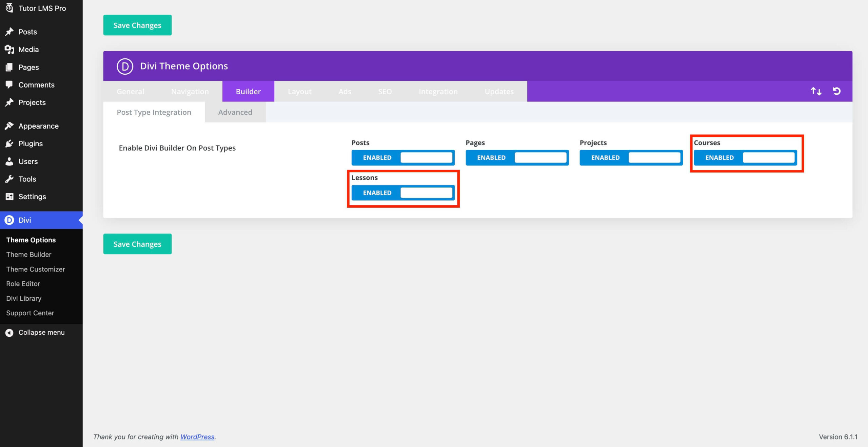Toggle Divi Builder for Lessons
The height and width of the screenshot is (447, 868).
pyautogui.click(x=403, y=193)
